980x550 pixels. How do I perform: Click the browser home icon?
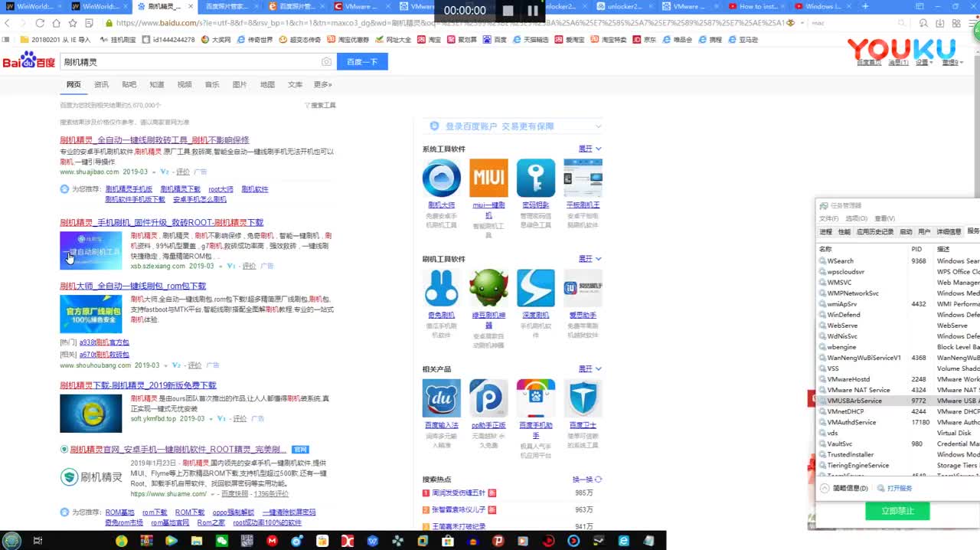click(57, 23)
